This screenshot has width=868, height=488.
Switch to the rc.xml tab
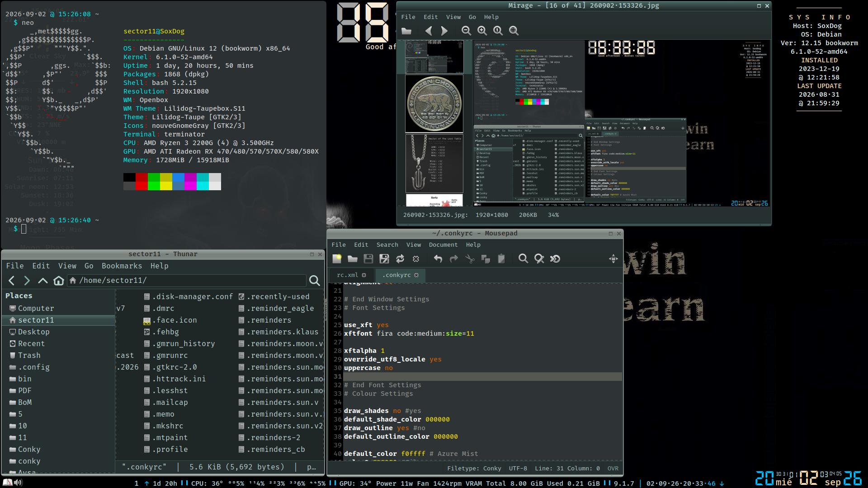(x=347, y=275)
